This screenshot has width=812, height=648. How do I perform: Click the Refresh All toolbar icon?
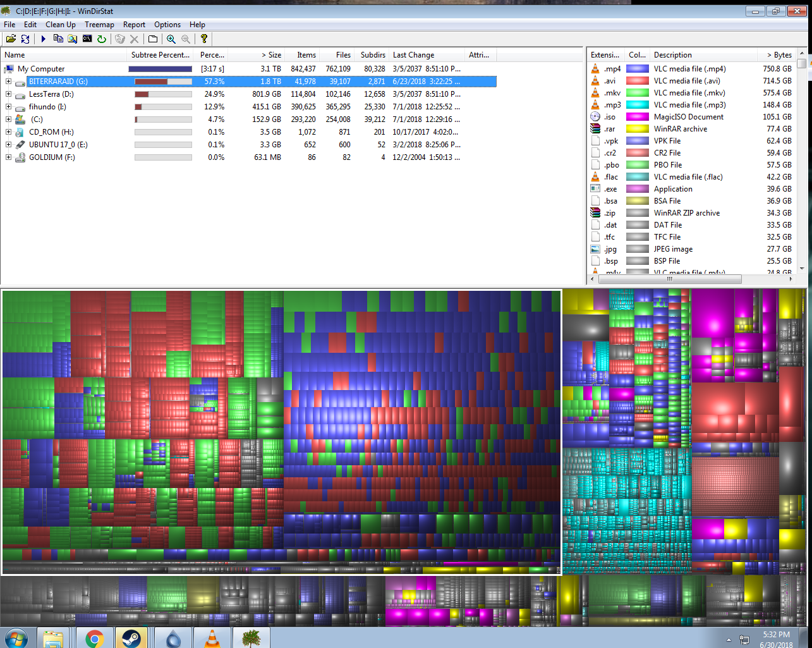pos(25,39)
